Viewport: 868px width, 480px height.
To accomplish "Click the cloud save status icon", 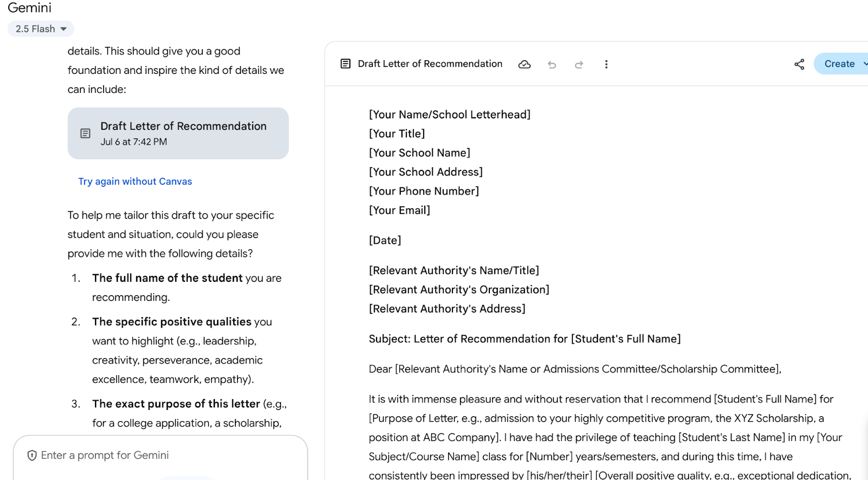I will pyautogui.click(x=524, y=64).
